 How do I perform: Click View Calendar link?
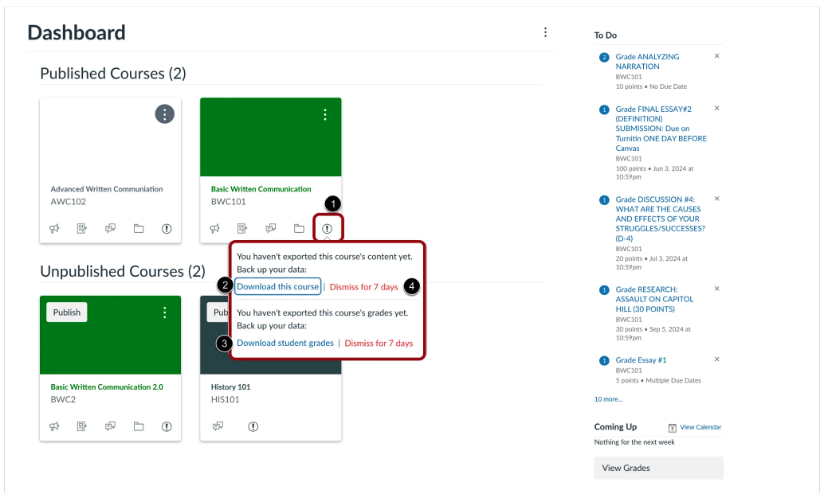click(700, 427)
